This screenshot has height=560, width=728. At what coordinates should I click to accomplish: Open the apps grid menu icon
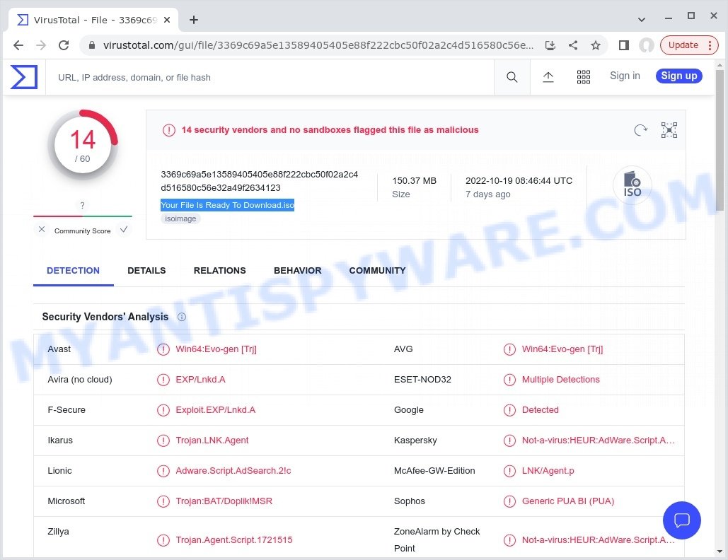pyautogui.click(x=583, y=77)
